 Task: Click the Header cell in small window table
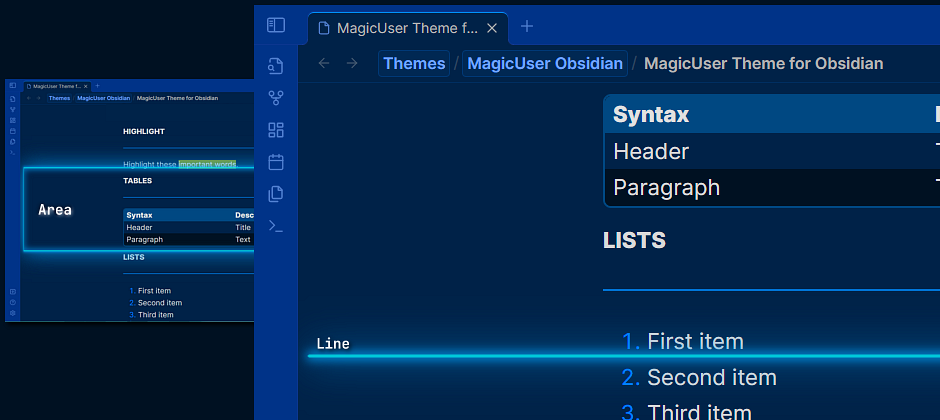[139, 228]
